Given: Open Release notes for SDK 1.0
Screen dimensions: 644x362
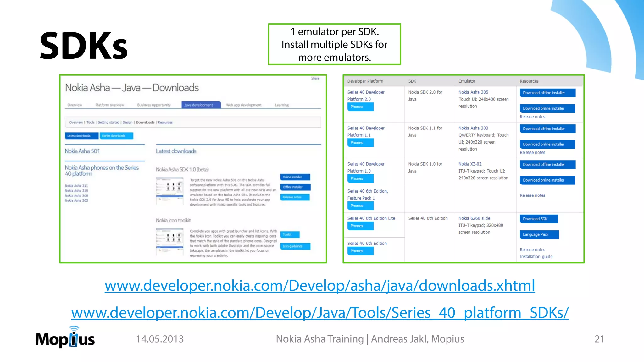Looking at the screenshot, I should pos(532,195).
